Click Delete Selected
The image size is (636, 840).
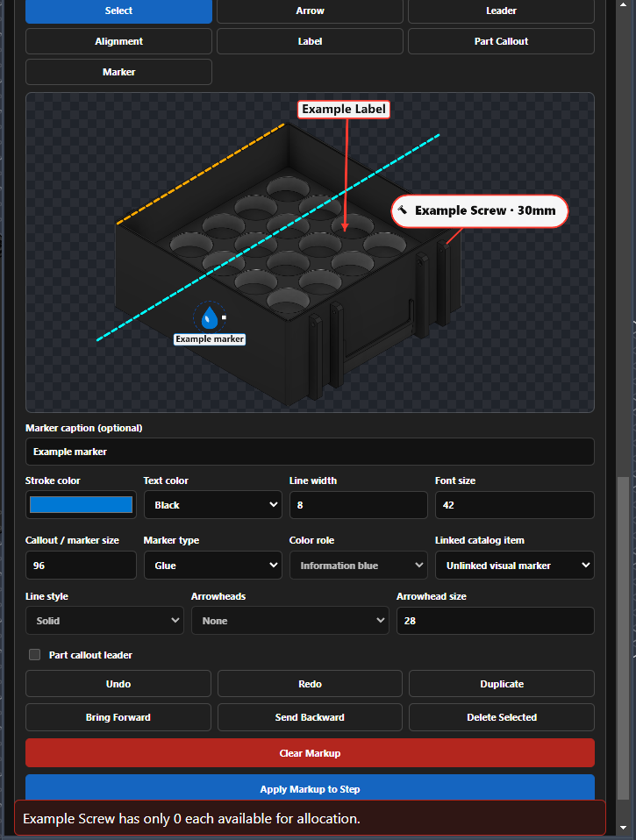click(502, 717)
